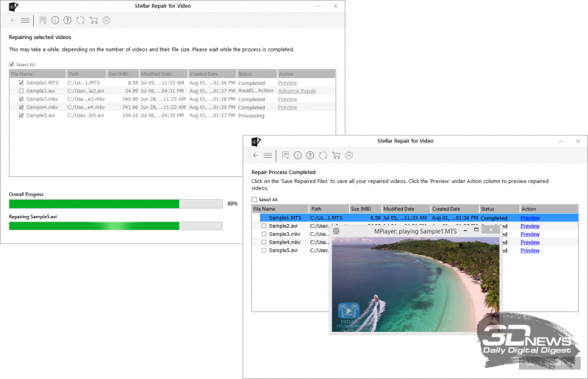
Task: Toggle Select All in the completed window
Action: click(254, 200)
